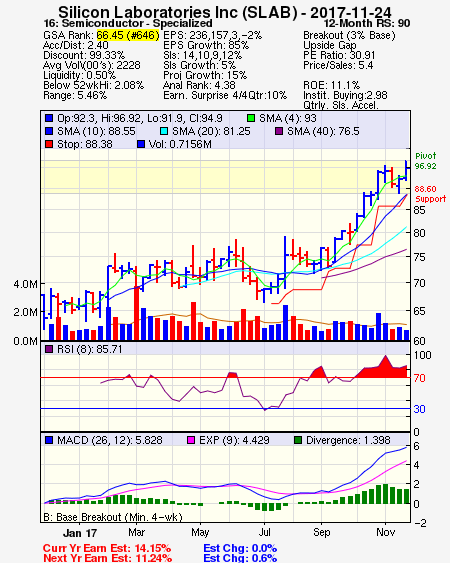Click the purple RSI (8) legend square
450x563 pixels.
click(49, 349)
